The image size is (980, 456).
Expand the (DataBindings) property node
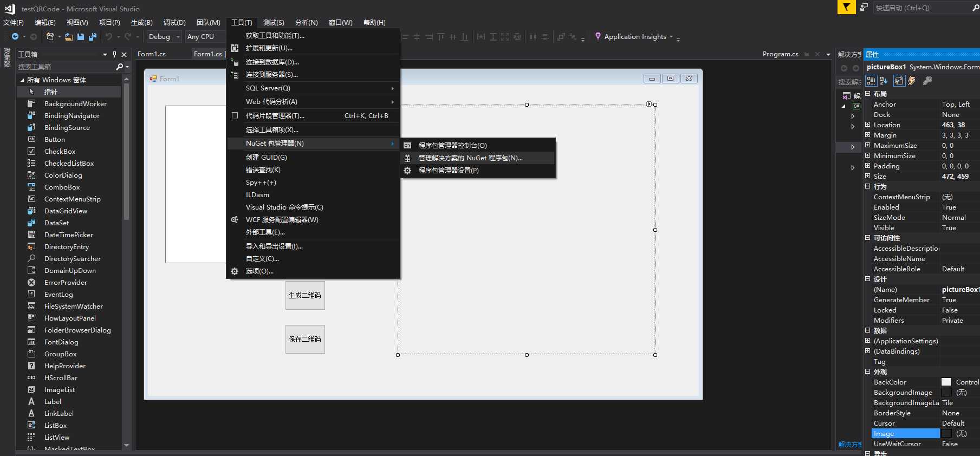coord(867,351)
